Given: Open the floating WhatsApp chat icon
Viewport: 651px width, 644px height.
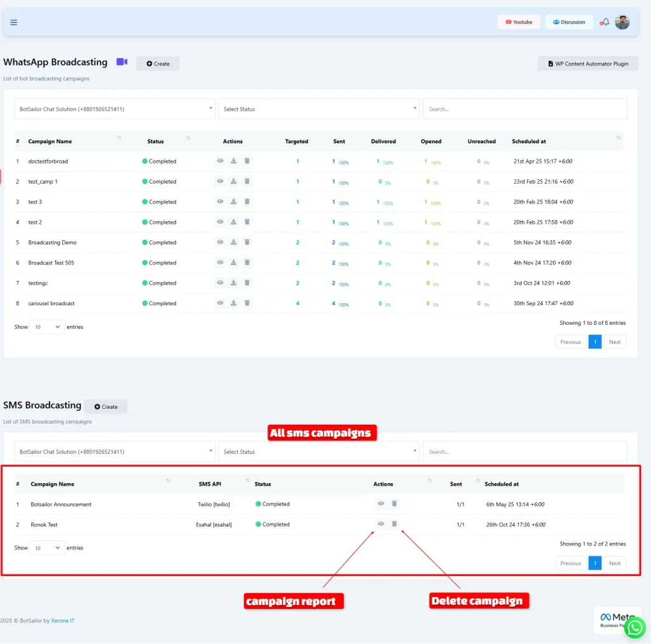Looking at the screenshot, I should 635,627.
